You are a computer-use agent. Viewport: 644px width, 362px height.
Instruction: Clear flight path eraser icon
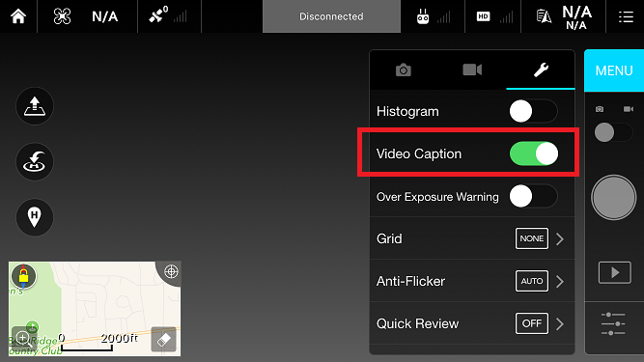click(163, 340)
